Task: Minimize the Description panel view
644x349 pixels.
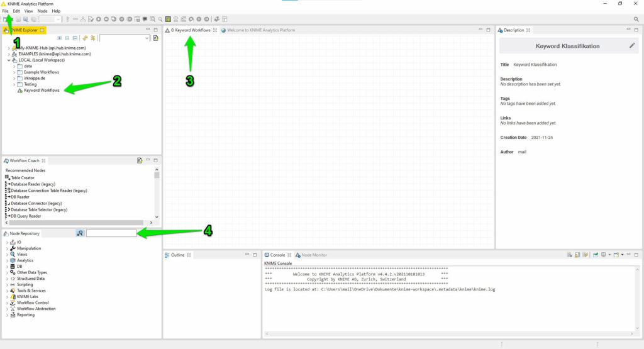Action: tap(628, 30)
